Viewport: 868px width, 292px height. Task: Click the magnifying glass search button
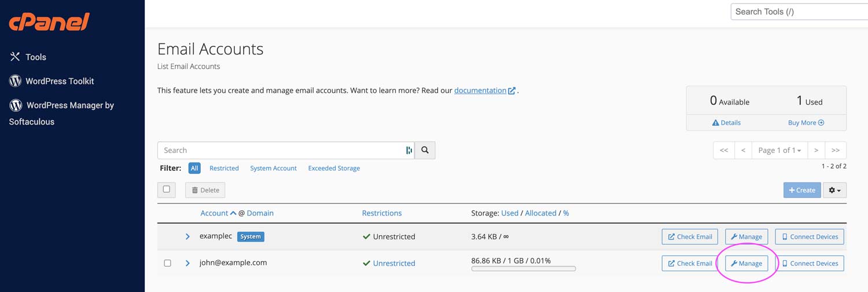[x=425, y=150]
